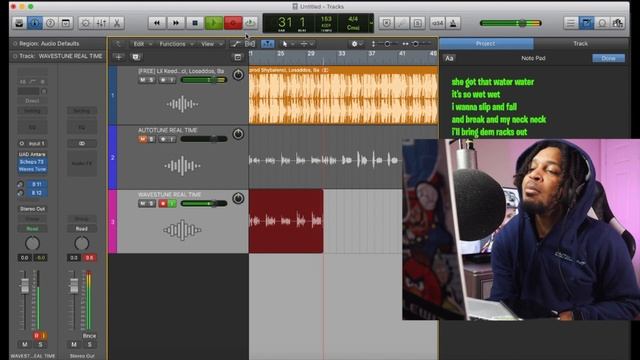640x360 pixels.
Task: Open Quick Help question mark icon
Action: tap(50, 23)
